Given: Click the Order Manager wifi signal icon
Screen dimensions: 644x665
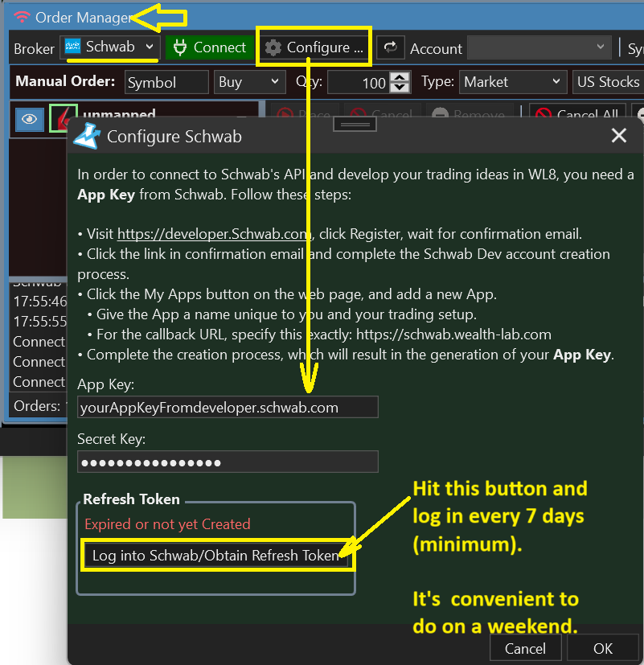Looking at the screenshot, I should [22, 17].
